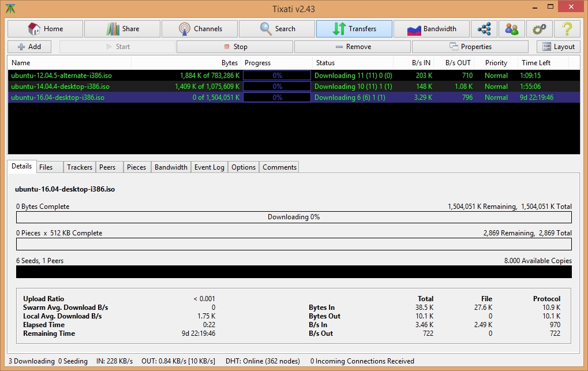Sort transfers by Time Left column
The height and width of the screenshot is (371, 588).
544,63
